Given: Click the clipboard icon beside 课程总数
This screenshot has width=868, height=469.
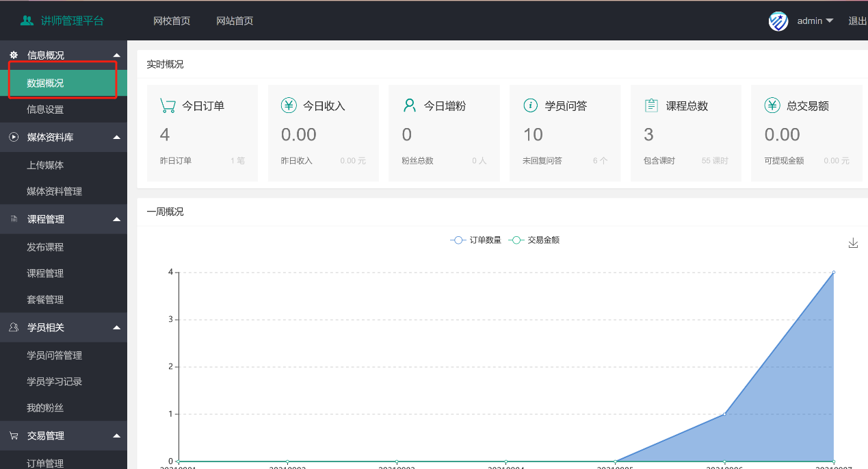Looking at the screenshot, I should (651, 105).
